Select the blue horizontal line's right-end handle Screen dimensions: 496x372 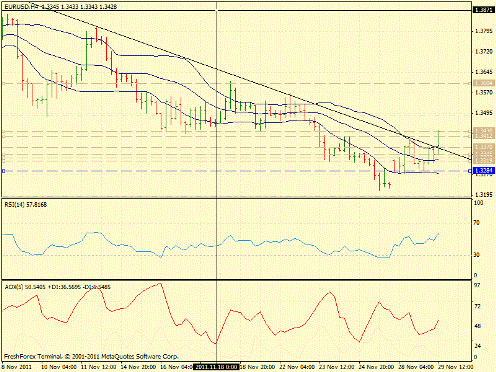coord(470,171)
